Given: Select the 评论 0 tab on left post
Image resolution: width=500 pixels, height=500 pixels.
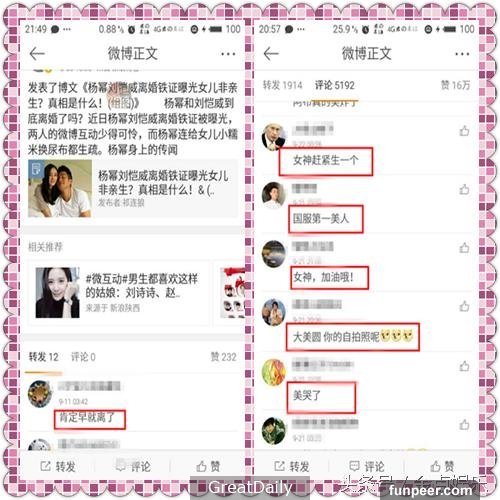Looking at the screenshot, I should pyautogui.click(x=83, y=357).
